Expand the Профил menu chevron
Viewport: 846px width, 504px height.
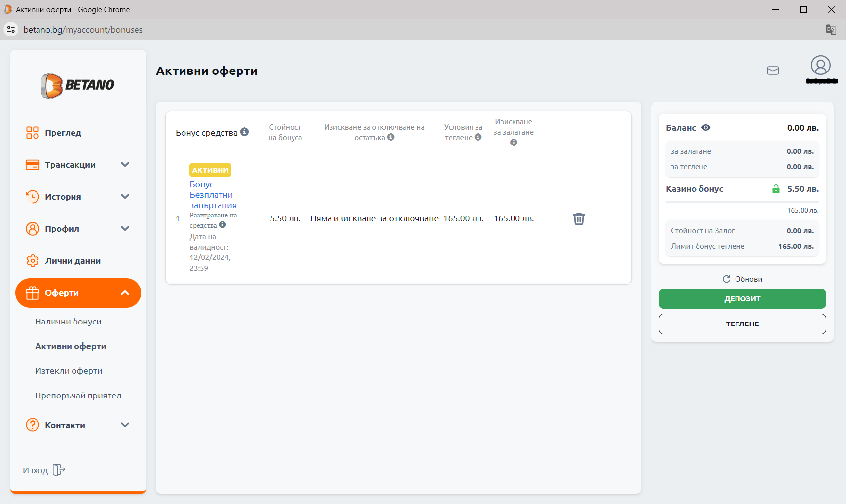click(x=125, y=229)
